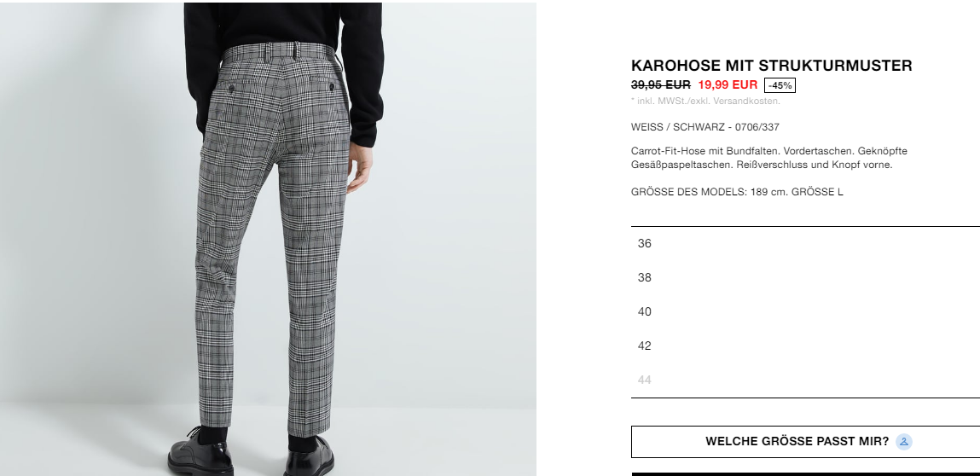The width and height of the screenshot is (980, 476).
Task: Click the model's left black shoe
Action: [201, 453]
